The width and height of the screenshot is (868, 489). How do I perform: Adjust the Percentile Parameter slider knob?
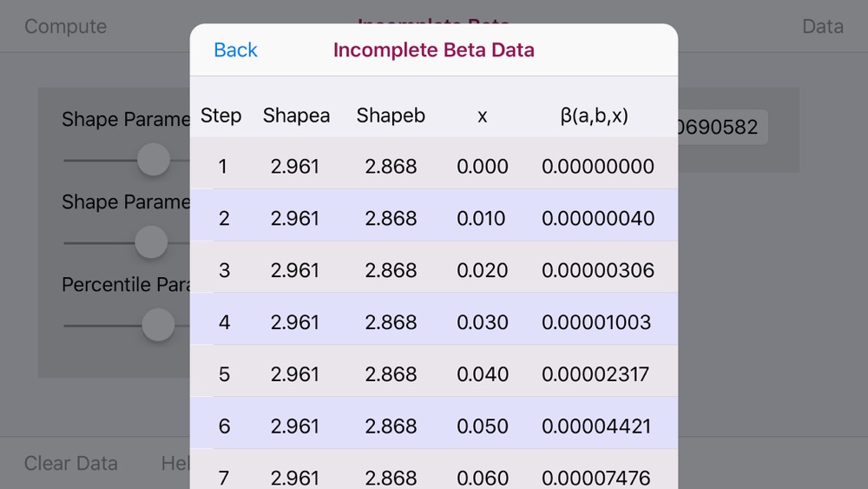[x=158, y=325]
